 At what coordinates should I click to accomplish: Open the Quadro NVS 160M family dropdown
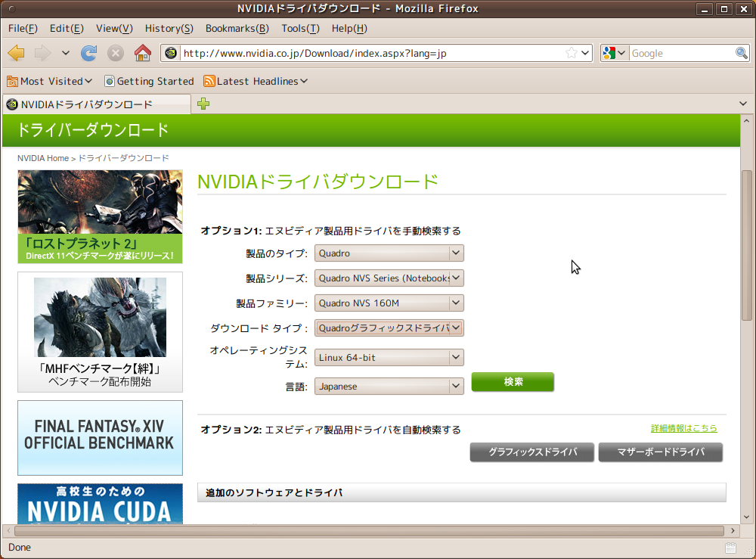click(389, 303)
